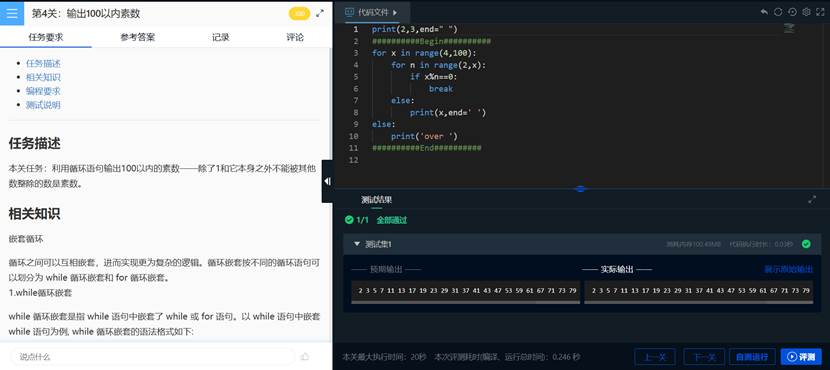Screen dimensions: 830x370
Task: Click the undo arrow icon in editor toolbar
Action: pyautogui.click(x=764, y=12)
